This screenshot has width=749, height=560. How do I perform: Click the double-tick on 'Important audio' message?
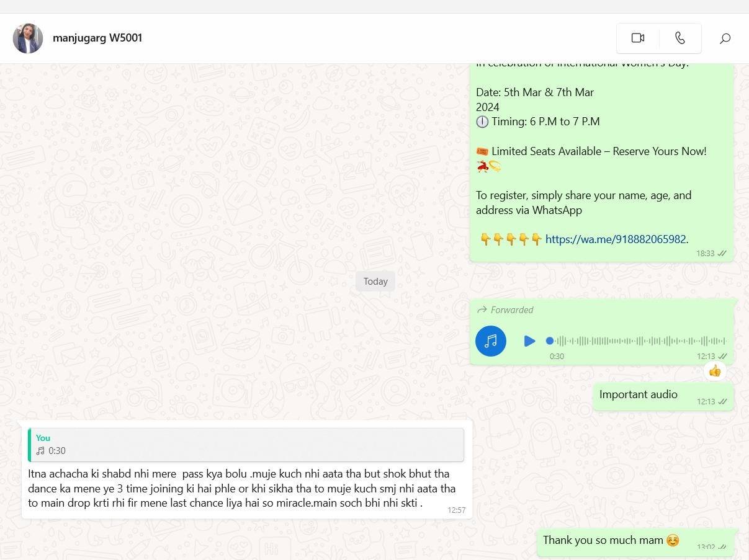point(722,402)
